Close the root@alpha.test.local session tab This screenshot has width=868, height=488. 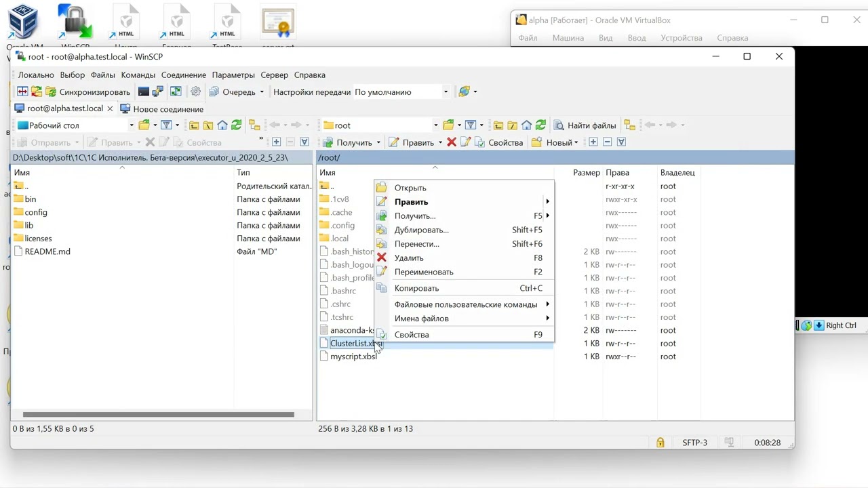110,108
